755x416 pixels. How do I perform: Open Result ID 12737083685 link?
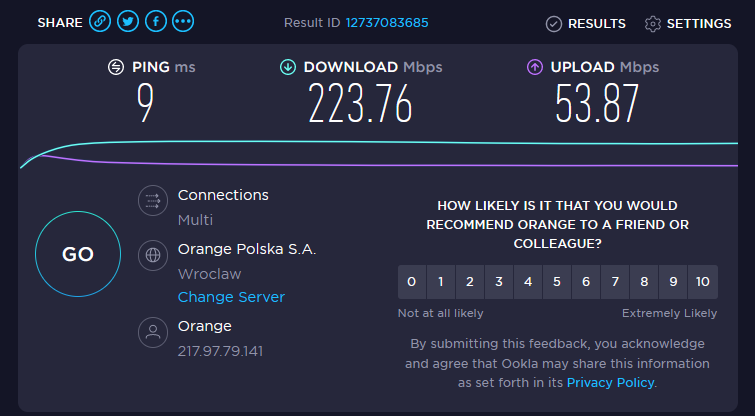click(x=387, y=23)
